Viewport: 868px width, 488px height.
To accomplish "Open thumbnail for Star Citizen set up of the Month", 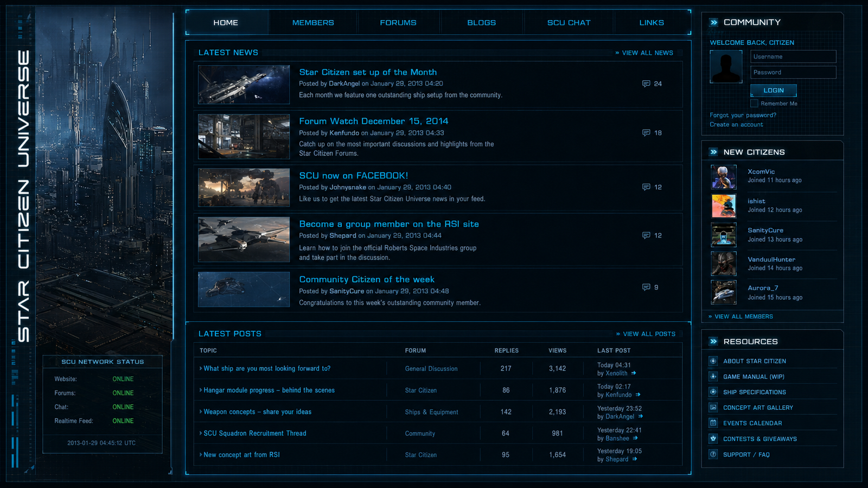I will [x=244, y=85].
